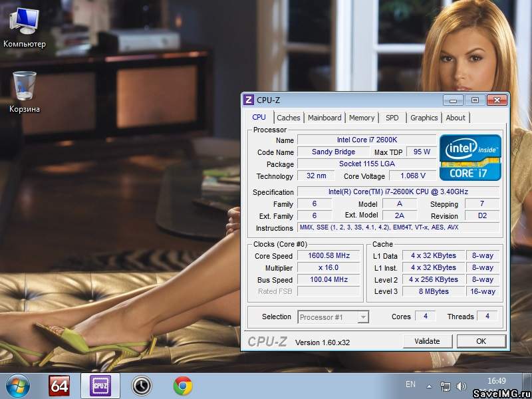Click the 'Version 1.60.x32' label
The width and height of the screenshot is (532, 399).
click(323, 342)
